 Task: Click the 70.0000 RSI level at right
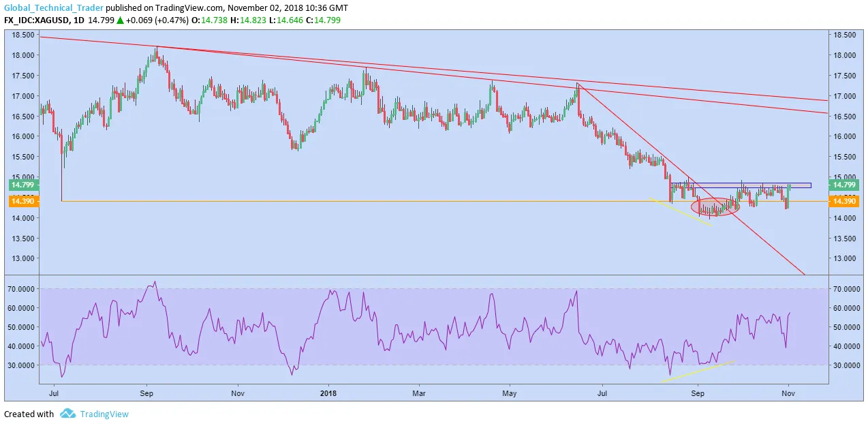847,289
